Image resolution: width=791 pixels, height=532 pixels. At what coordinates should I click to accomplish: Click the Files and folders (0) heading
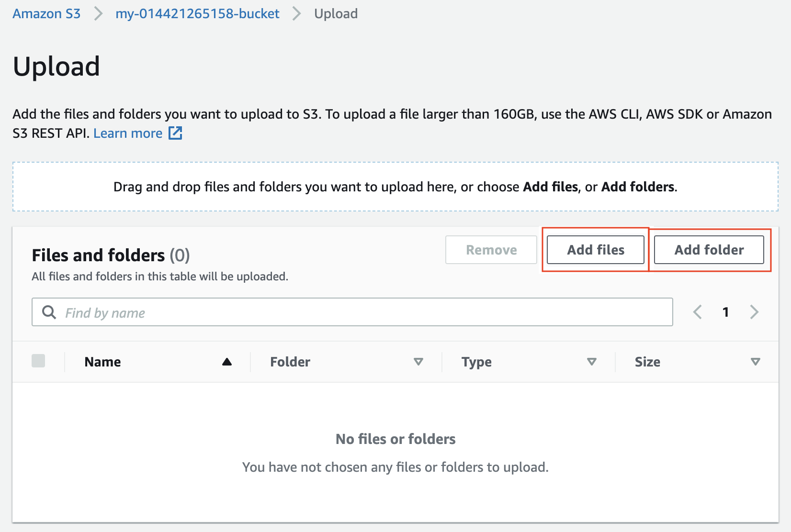pos(111,255)
